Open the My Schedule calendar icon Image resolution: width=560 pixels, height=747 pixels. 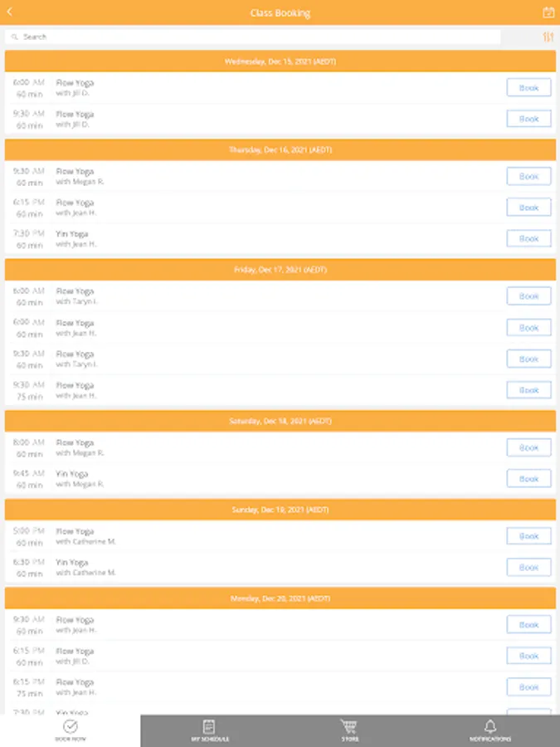click(x=210, y=727)
